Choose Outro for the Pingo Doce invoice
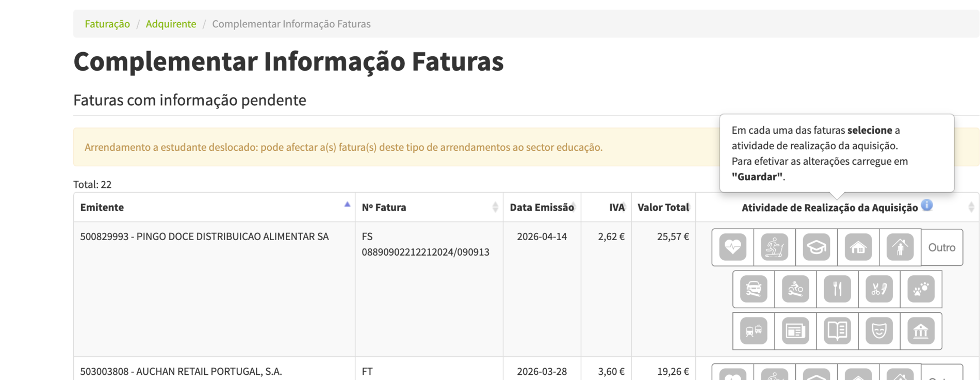Viewport: 980px width, 380px height. point(942,247)
